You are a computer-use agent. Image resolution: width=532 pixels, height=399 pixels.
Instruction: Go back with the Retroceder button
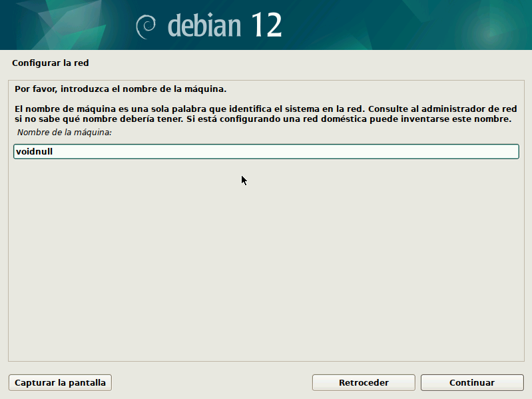(364, 383)
